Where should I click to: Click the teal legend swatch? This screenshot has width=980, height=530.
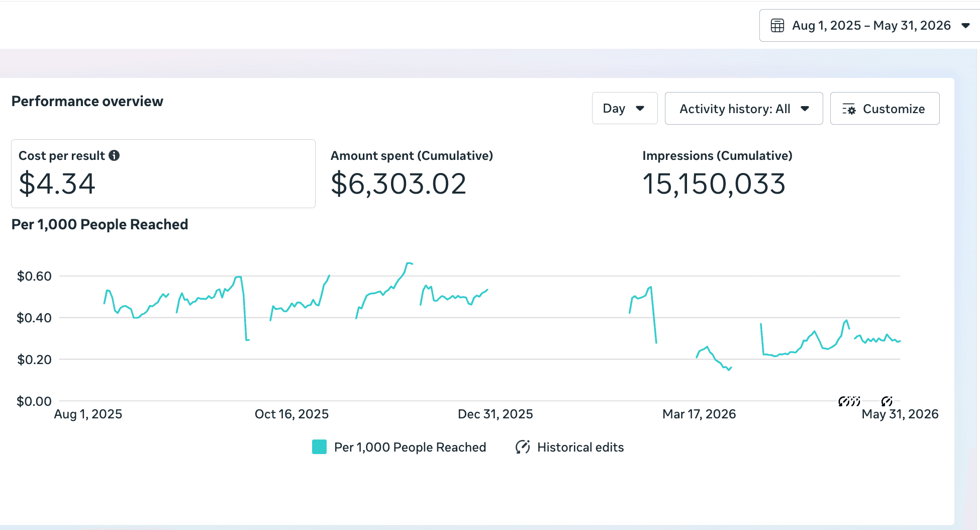(319, 447)
